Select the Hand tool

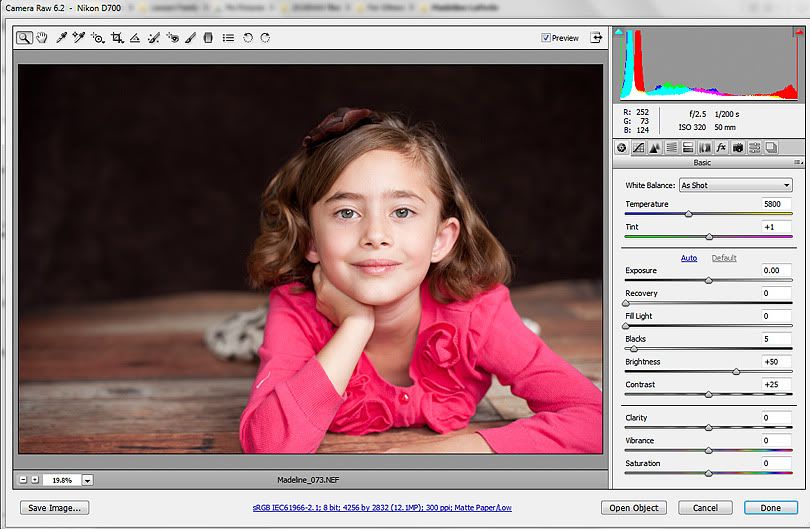click(x=42, y=38)
